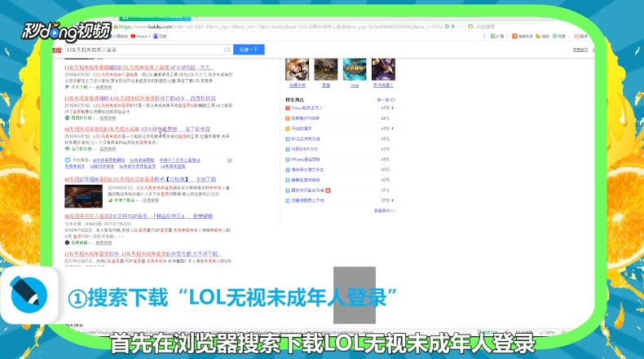Click the 百度一下 search button
This screenshot has width=644, height=359.
[x=249, y=50]
